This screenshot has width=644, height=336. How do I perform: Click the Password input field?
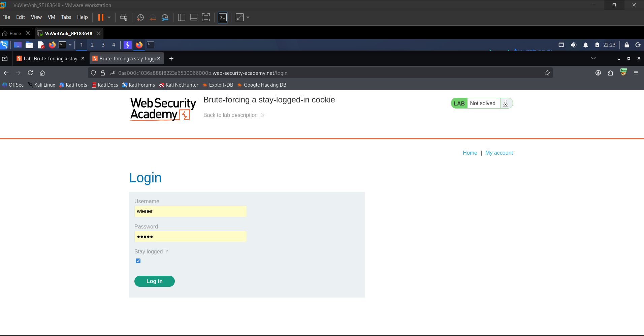click(191, 237)
